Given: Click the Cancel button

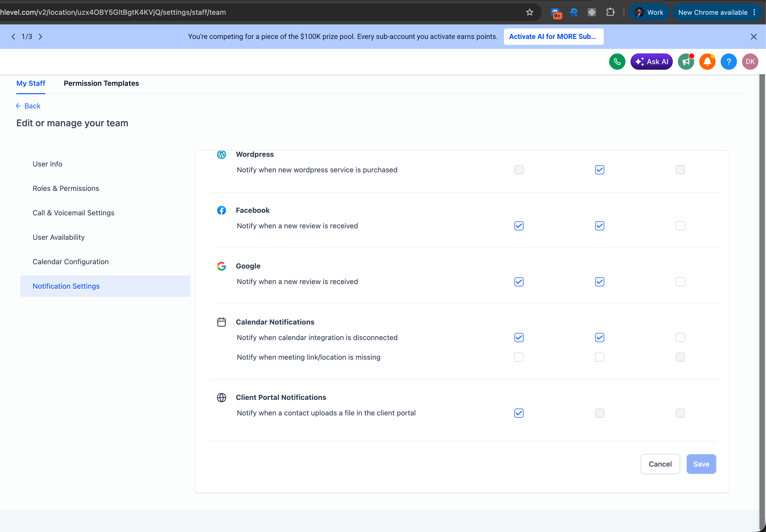Looking at the screenshot, I should 660,464.
